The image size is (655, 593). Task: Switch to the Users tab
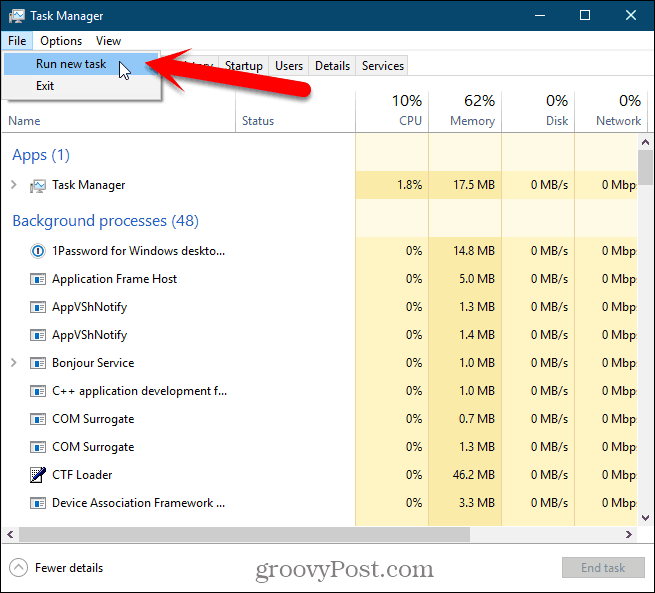[x=289, y=66]
